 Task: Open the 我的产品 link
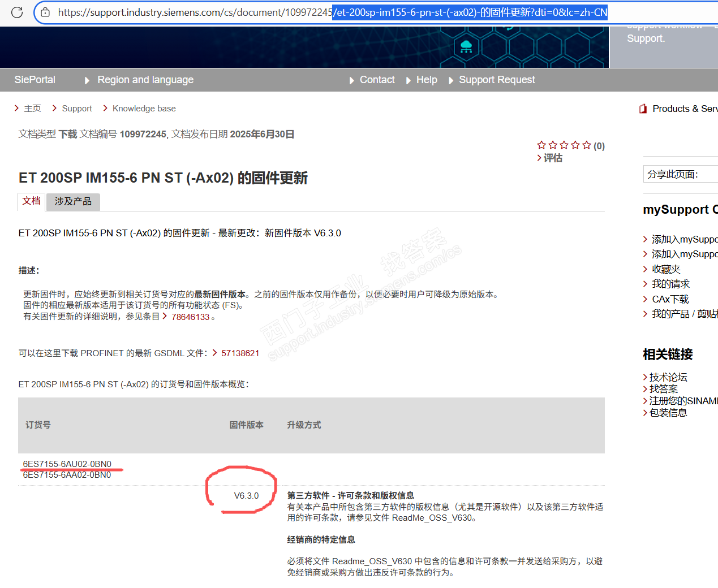(x=685, y=314)
